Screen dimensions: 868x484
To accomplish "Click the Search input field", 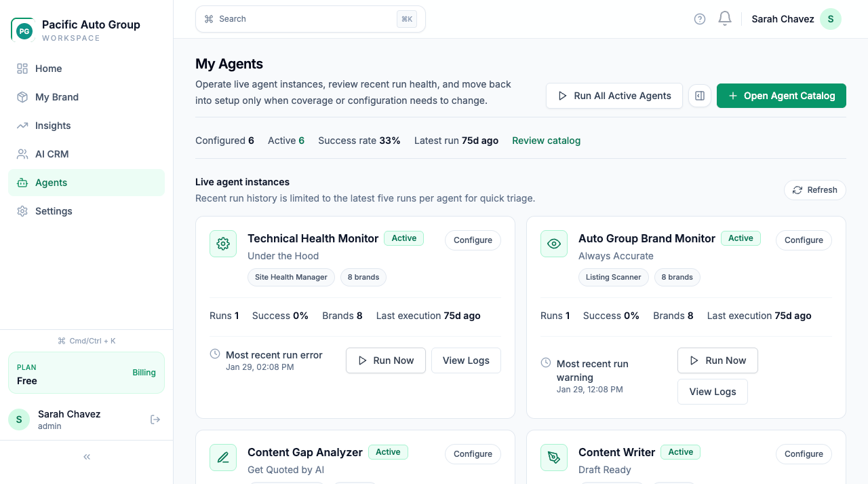I will 310,19.
